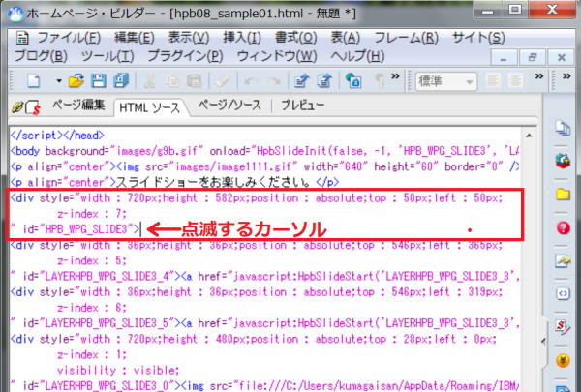Click the angle brackets tag icon in sidebar
Viewport: 581px width, 392px height.
point(563,294)
